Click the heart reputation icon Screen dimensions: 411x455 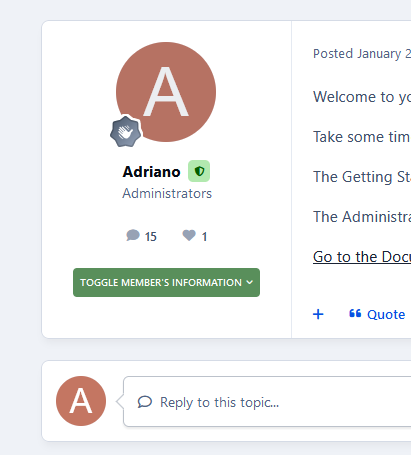point(189,235)
